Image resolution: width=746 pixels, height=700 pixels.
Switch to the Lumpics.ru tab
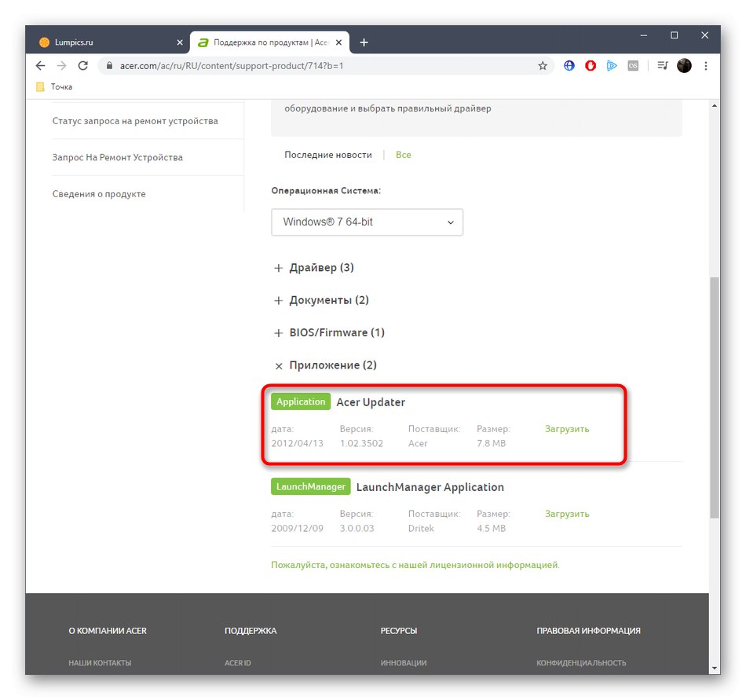111,42
